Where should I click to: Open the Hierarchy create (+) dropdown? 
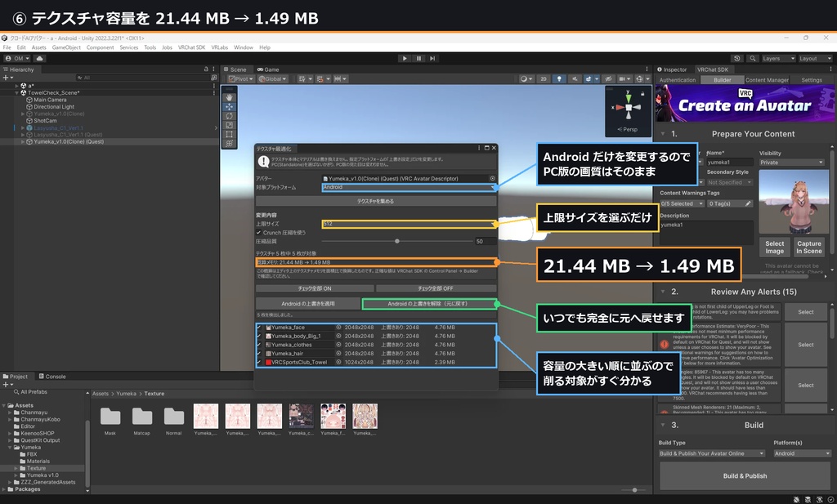7,78
